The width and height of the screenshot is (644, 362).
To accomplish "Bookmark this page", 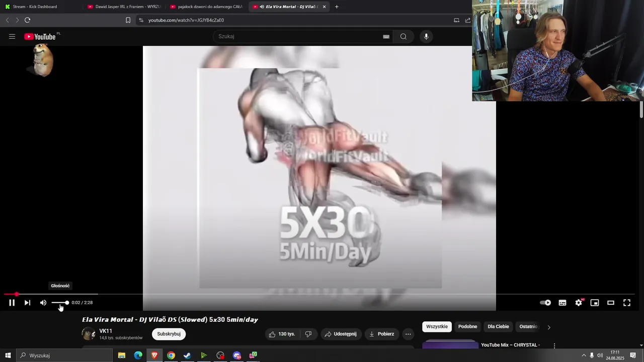I will 128,20.
